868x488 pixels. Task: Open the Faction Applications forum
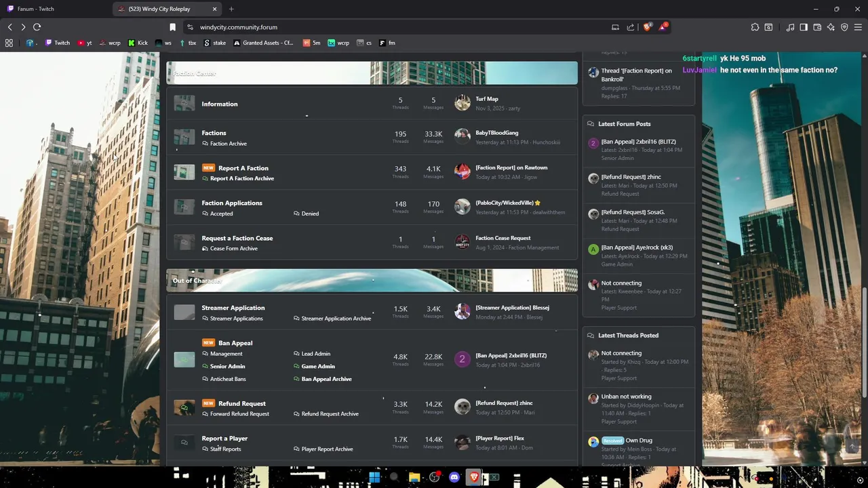(232, 203)
